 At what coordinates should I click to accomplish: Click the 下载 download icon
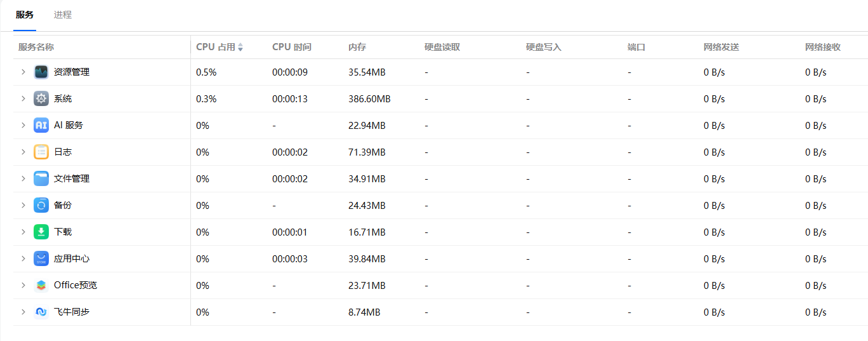[x=41, y=232]
